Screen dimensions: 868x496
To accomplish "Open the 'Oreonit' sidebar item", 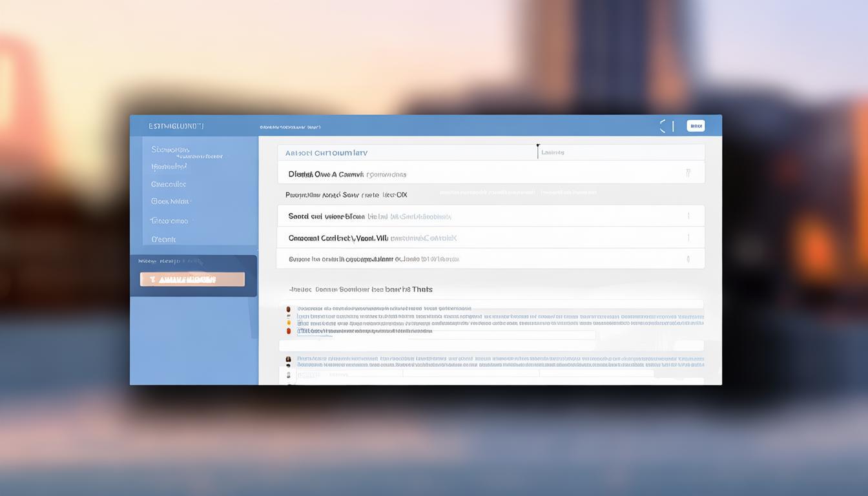I will [x=163, y=239].
